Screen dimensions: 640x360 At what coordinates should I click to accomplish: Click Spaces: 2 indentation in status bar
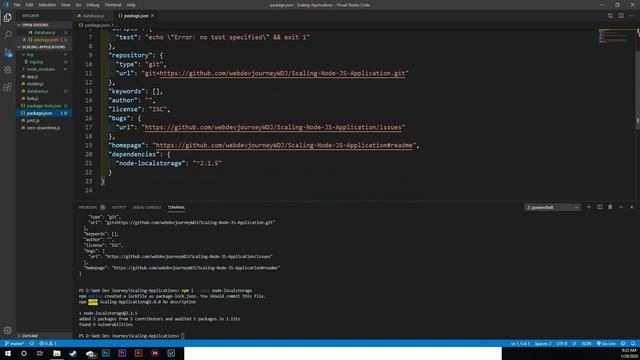coord(543,344)
